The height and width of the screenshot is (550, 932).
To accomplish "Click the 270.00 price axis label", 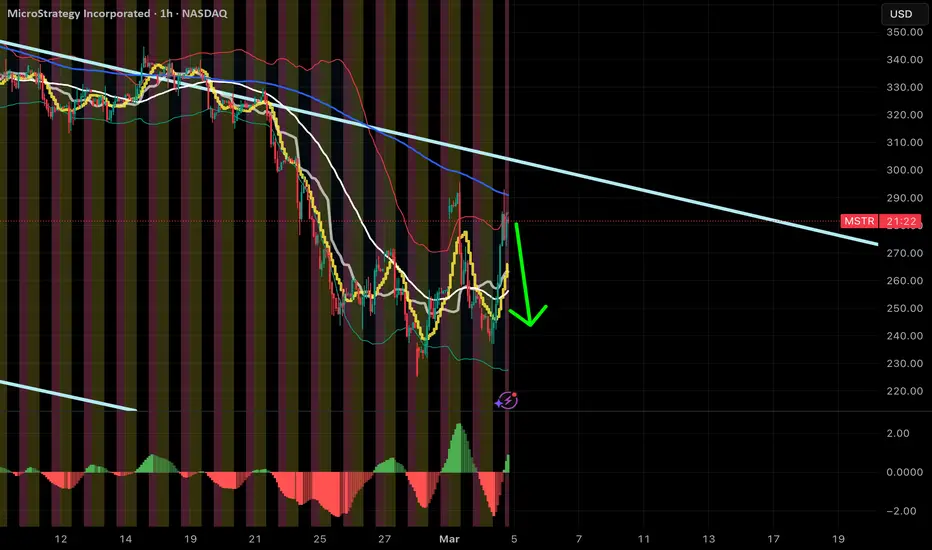I will pos(904,253).
